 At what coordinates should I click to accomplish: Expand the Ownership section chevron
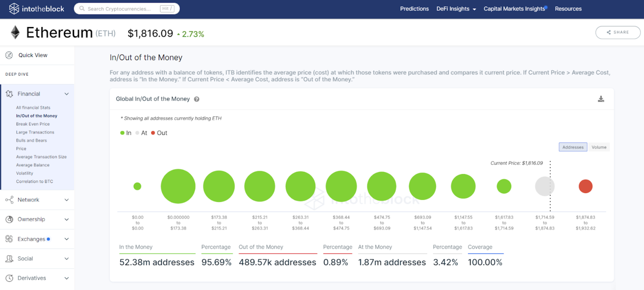click(x=67, y=220)
